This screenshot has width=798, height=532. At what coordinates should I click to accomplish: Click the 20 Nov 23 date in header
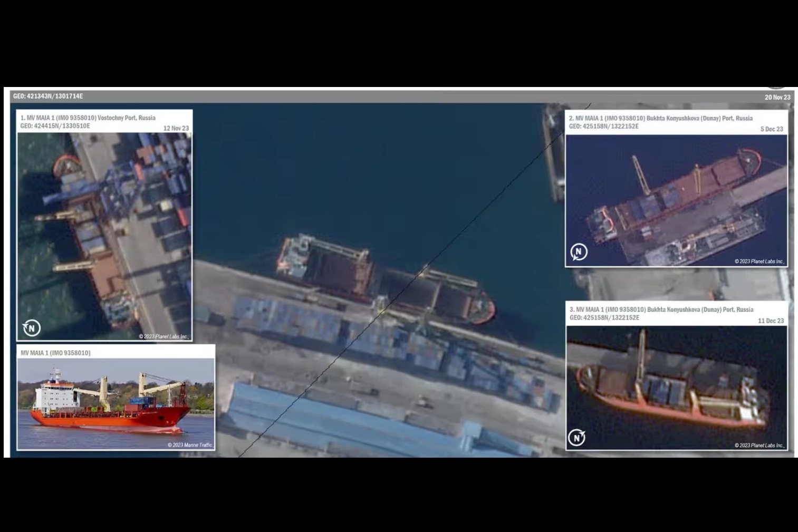point(777,97)
